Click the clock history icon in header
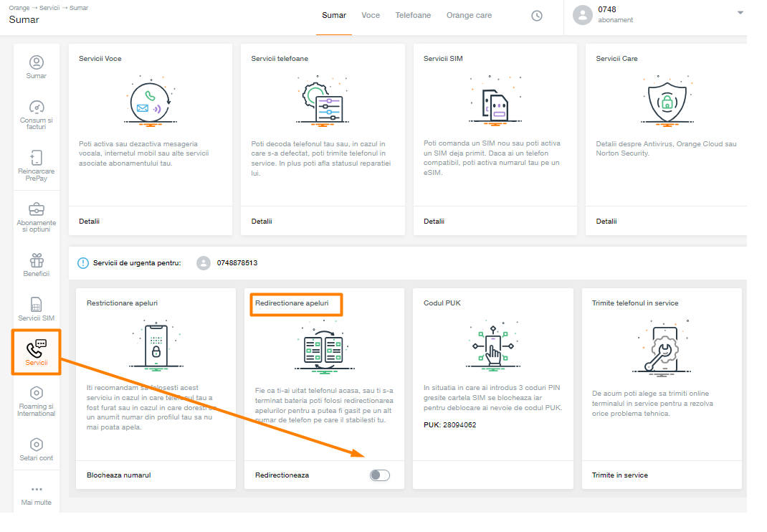 [x=537, y=16]
